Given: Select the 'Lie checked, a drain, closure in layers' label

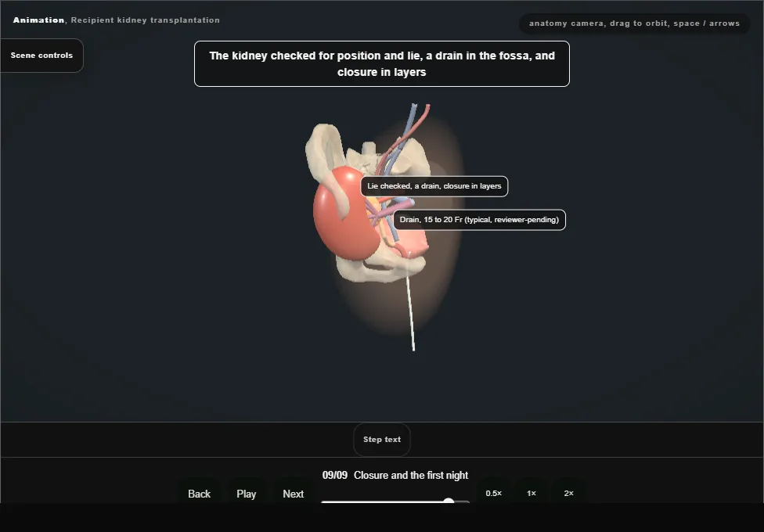Looking at the screenshot, I should coord(434,186).
